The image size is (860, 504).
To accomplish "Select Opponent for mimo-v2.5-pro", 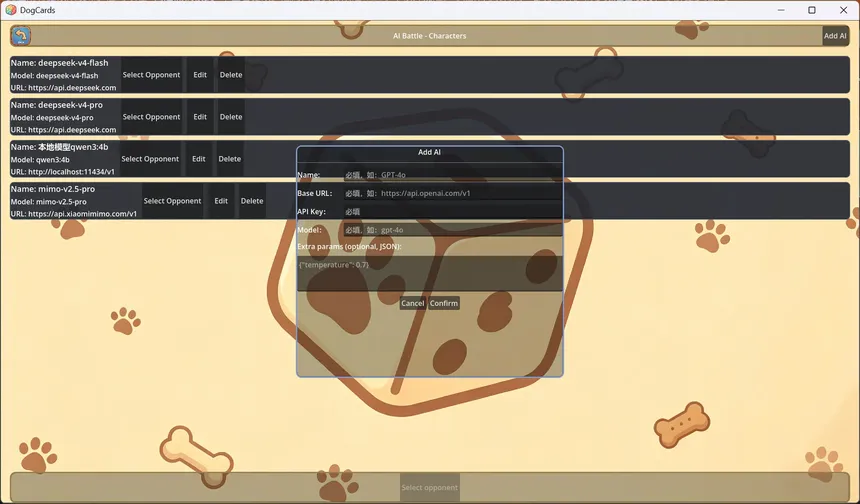I will [x=172, y=201].
